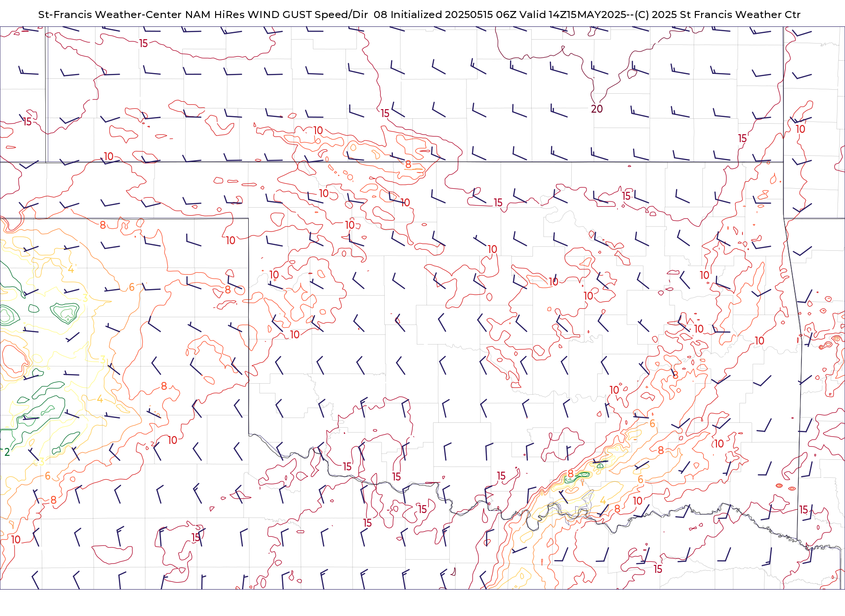Click the "20" gust contour label

[x=597, y=109]
